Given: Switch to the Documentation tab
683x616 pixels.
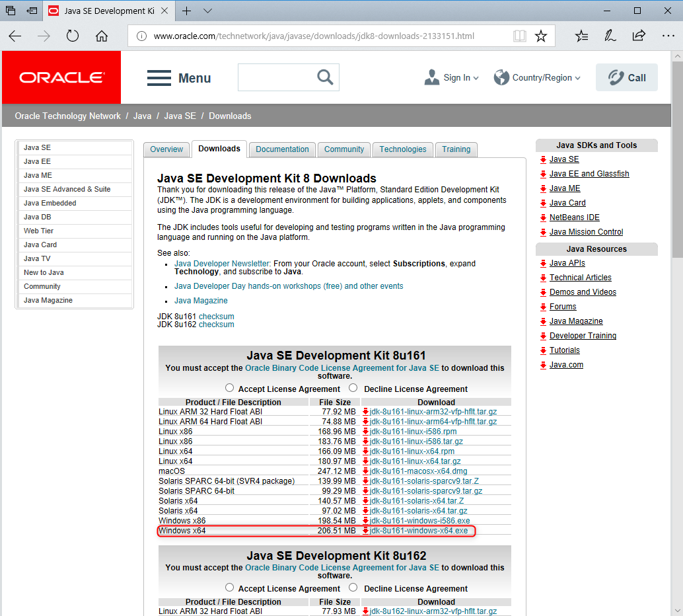Looking at the screenshot, I should (x=282, y=149).
